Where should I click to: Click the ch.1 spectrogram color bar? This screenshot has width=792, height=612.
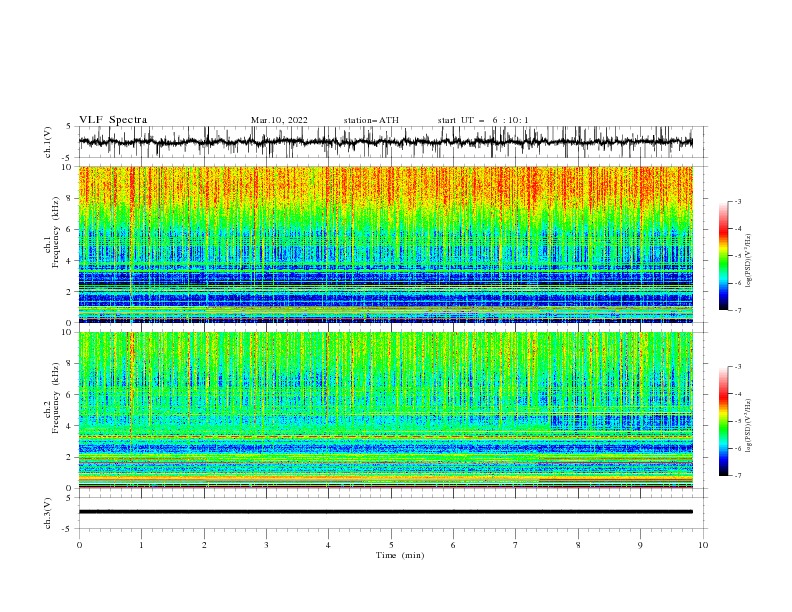point(723,256)
